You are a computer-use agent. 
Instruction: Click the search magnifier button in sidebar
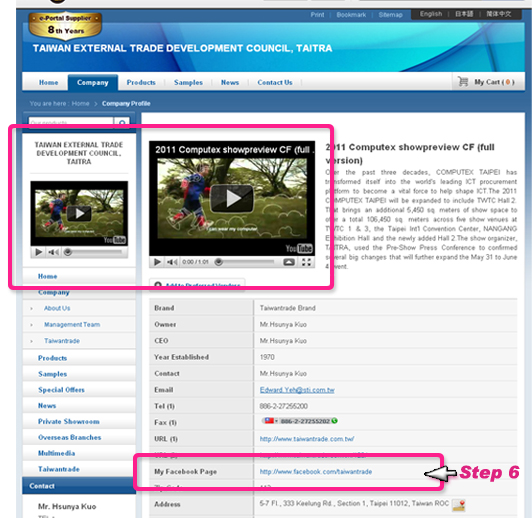tap(122, 122)
